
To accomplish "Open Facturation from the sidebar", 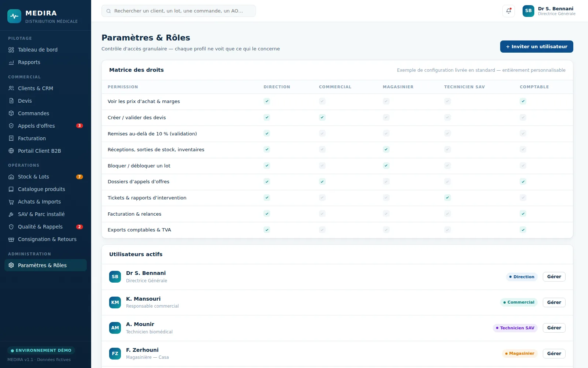I will coord(46,138).
